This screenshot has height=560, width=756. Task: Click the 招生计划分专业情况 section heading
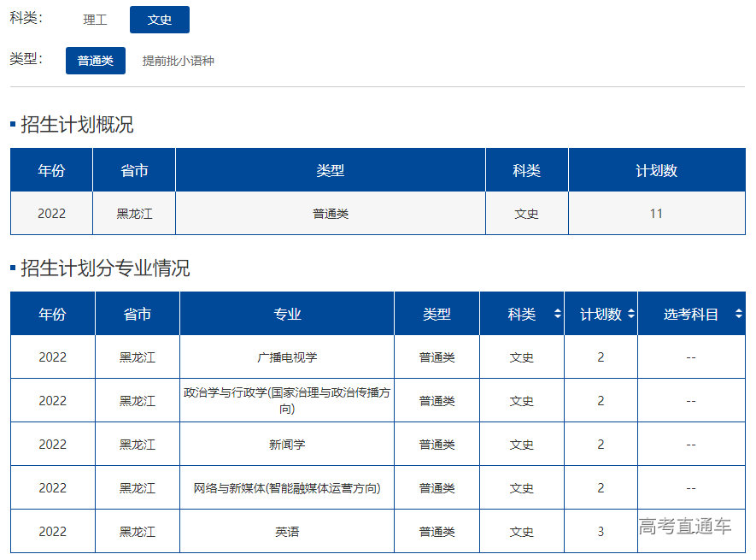point(105,268)
